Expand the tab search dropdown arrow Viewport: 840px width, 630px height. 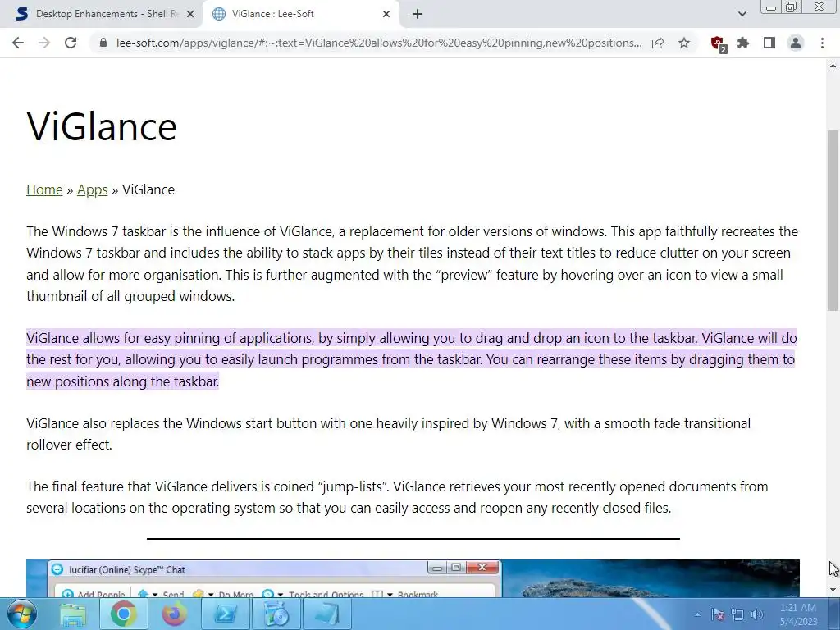tap(742, 14)
